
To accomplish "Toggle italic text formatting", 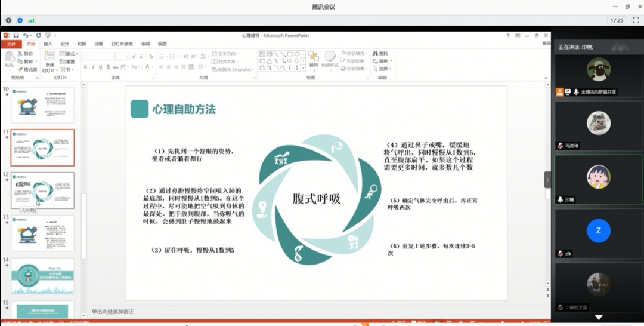I will click(93, 67).
